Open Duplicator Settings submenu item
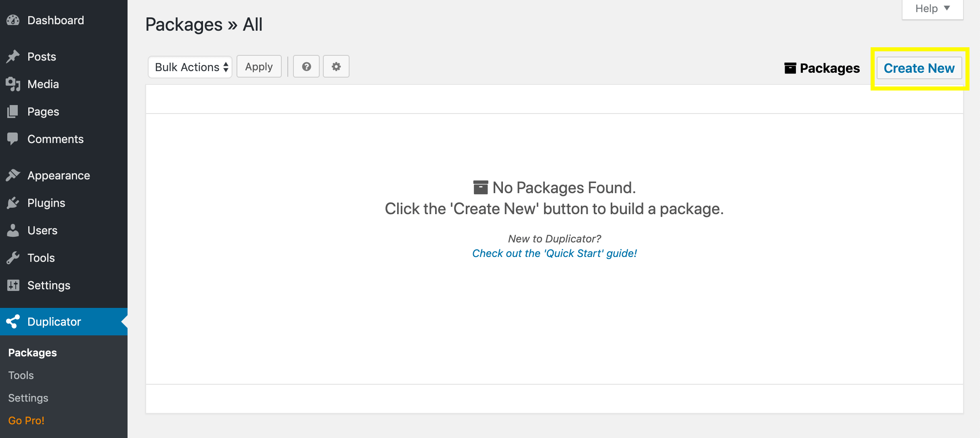This screenshot has width=980, height=438. click(x=28, y=398)
